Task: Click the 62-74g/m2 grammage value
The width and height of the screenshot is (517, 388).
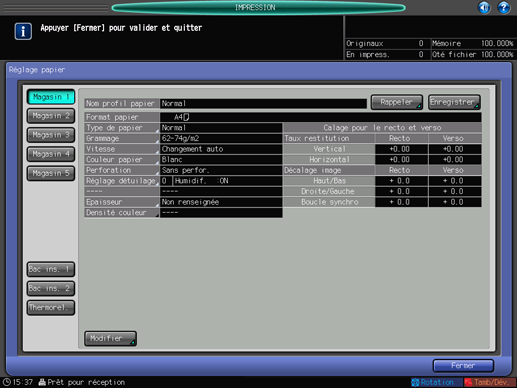Action: [221, 139]
